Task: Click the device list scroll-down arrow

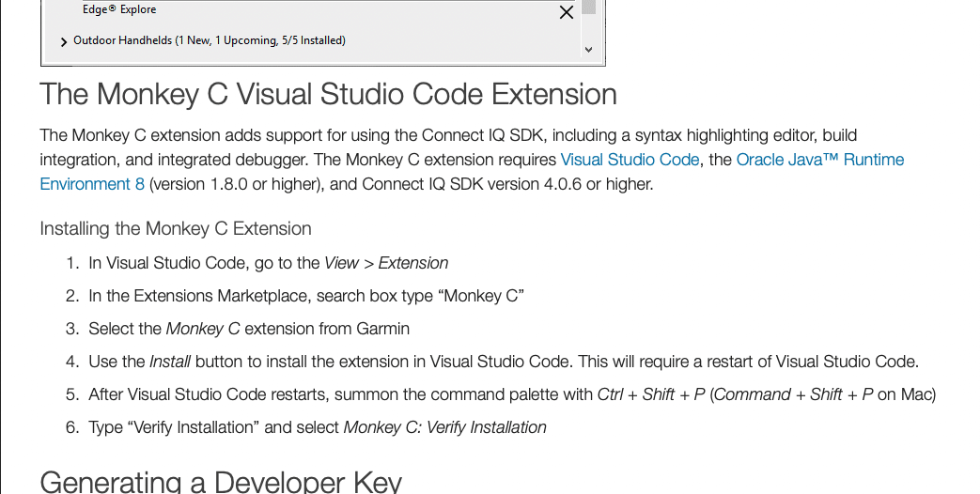Action: coord(588,49)
